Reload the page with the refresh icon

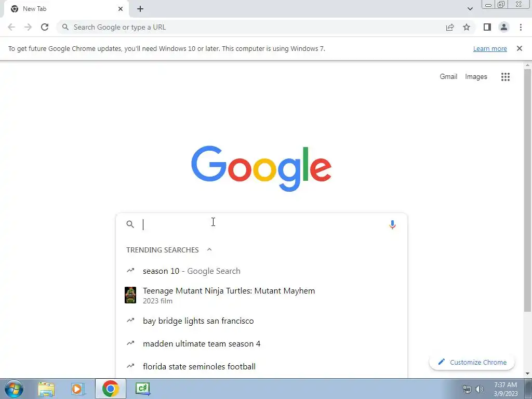[45, 27]
